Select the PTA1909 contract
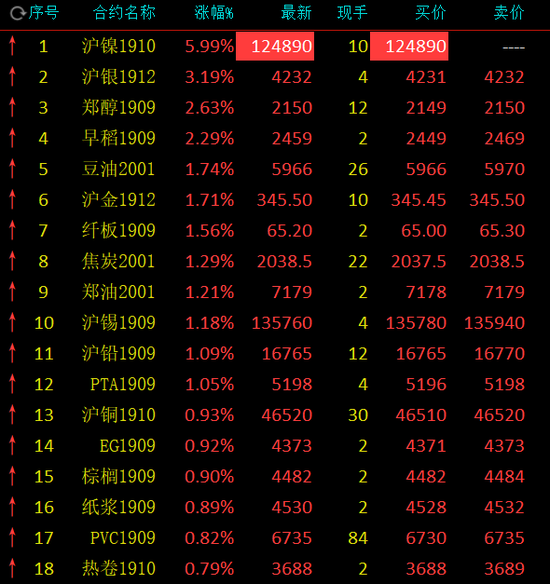The height and width of the screenshot is (584, 550). 123,384
